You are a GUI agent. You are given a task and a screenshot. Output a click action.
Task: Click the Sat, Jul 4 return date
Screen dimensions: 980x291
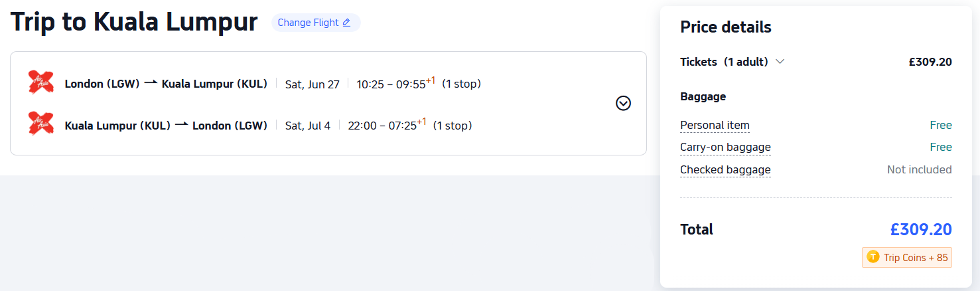[x=307, y=126]
